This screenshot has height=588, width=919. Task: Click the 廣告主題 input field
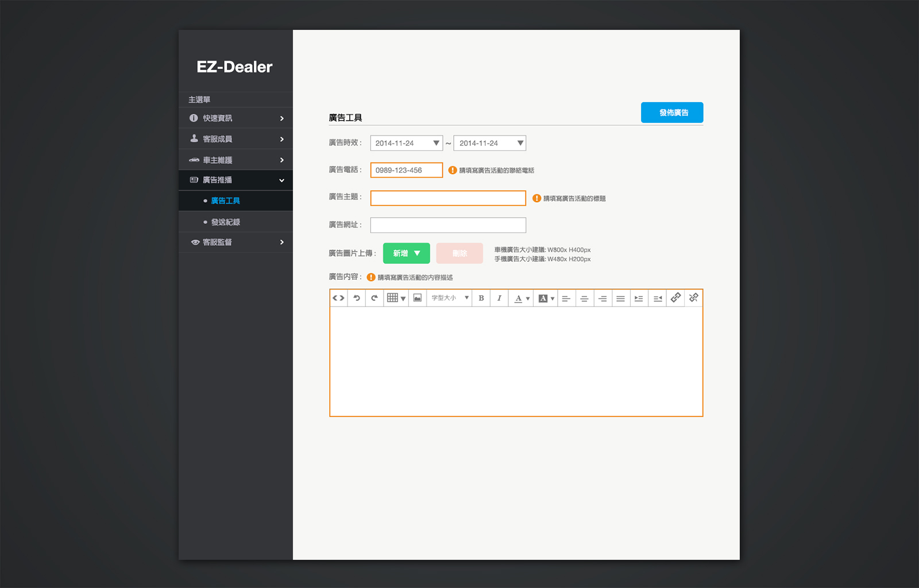click(448, 198)
